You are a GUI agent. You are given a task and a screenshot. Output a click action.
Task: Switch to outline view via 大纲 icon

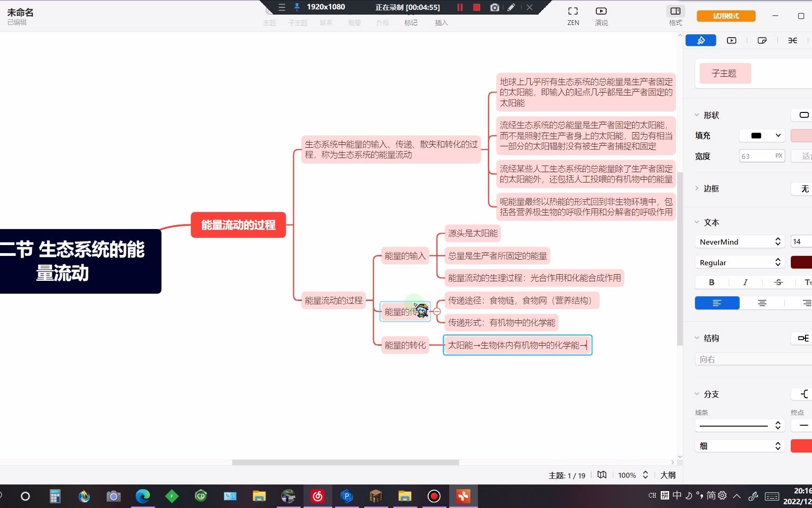668,475
